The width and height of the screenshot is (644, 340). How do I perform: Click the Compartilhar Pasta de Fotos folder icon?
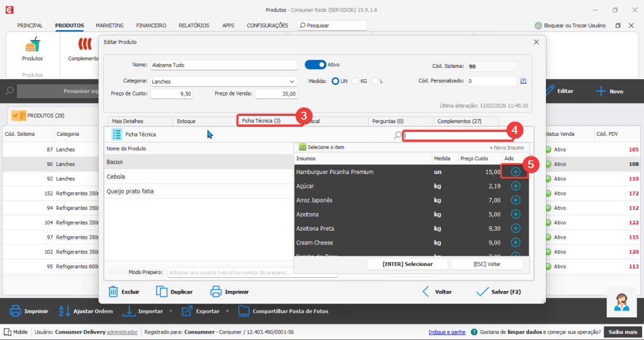coord(244,311)
